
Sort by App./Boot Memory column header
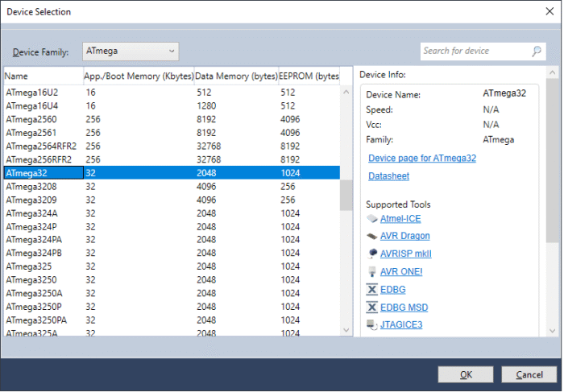(x=139, y=76)
